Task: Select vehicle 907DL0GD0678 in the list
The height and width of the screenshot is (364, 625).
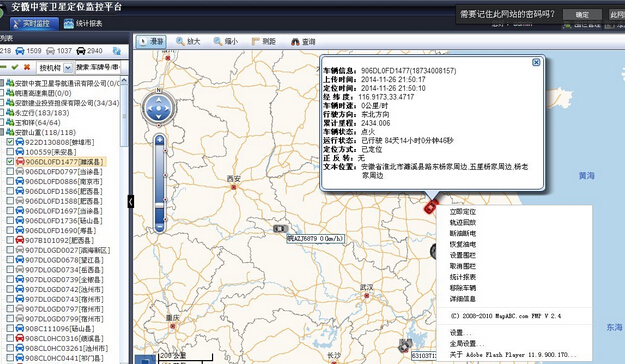Action: pyautogui.click(x=64, y=260)
